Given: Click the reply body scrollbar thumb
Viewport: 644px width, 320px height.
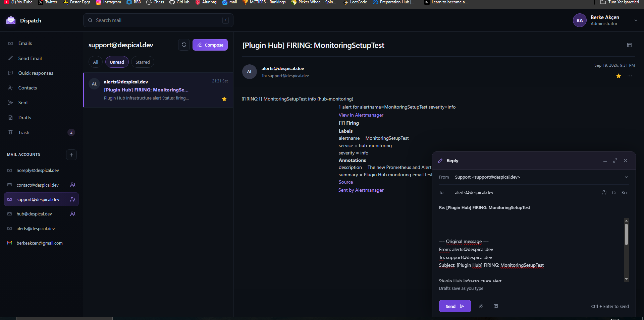Looking at the screenshot, I should pyautogui.click(x=626, y=234).
